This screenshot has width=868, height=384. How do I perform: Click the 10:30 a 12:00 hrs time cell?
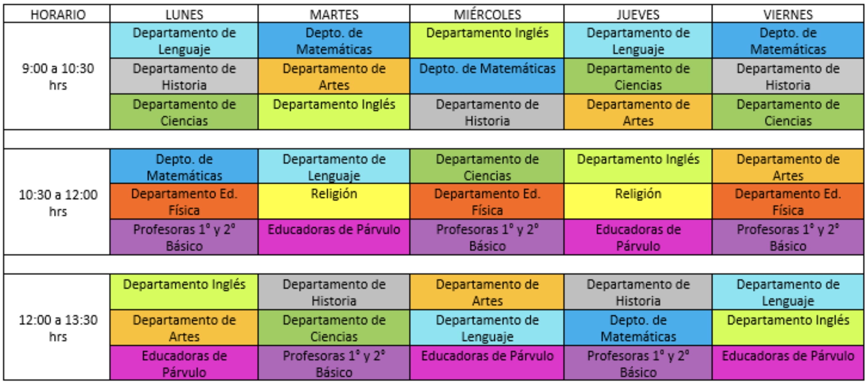(x=57, y=202)
